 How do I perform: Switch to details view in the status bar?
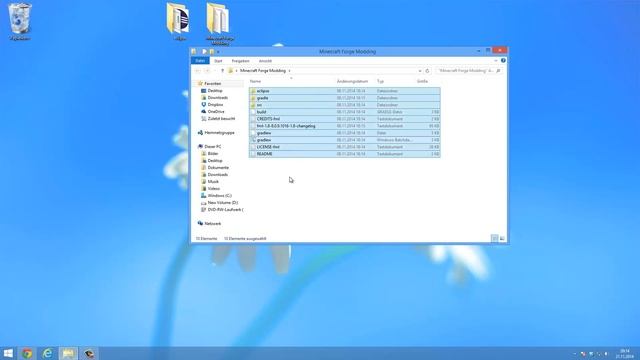pos(494,238)
